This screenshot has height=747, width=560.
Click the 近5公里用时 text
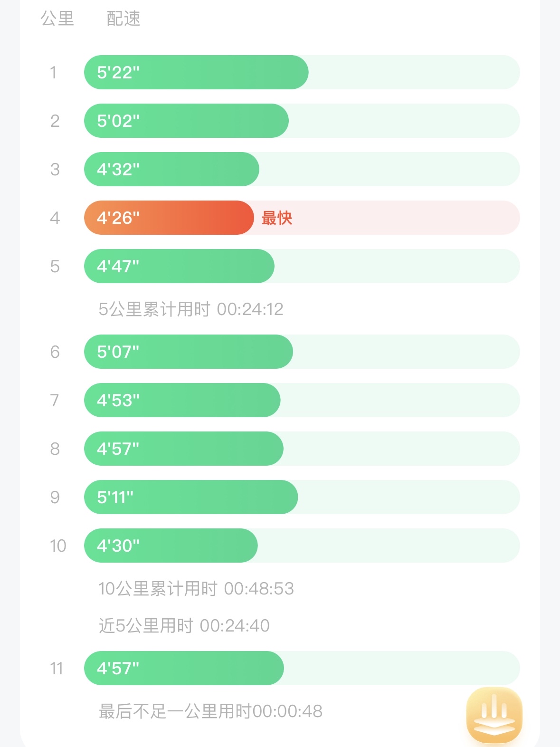[184, 626]
